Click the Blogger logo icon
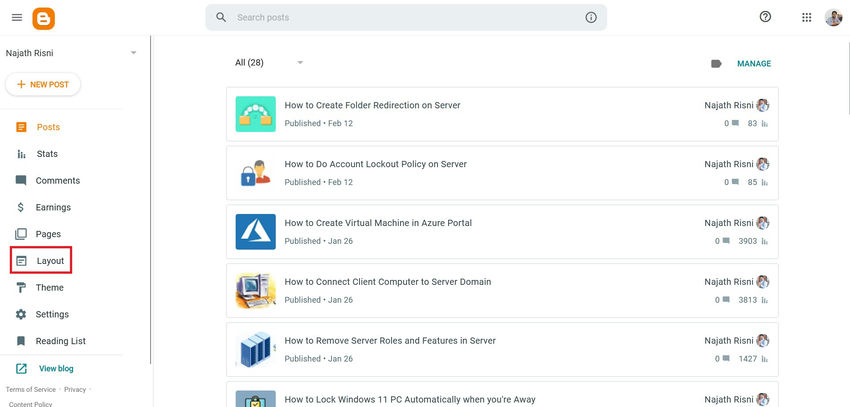Viewport: 850px width, 407px height. click(x=43, y=18)
